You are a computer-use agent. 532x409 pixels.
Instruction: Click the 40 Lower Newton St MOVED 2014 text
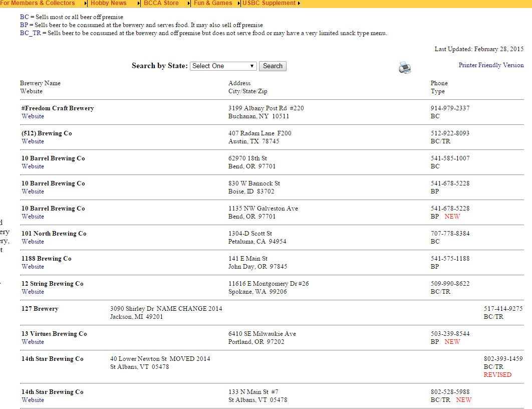(x=160, y=359)
